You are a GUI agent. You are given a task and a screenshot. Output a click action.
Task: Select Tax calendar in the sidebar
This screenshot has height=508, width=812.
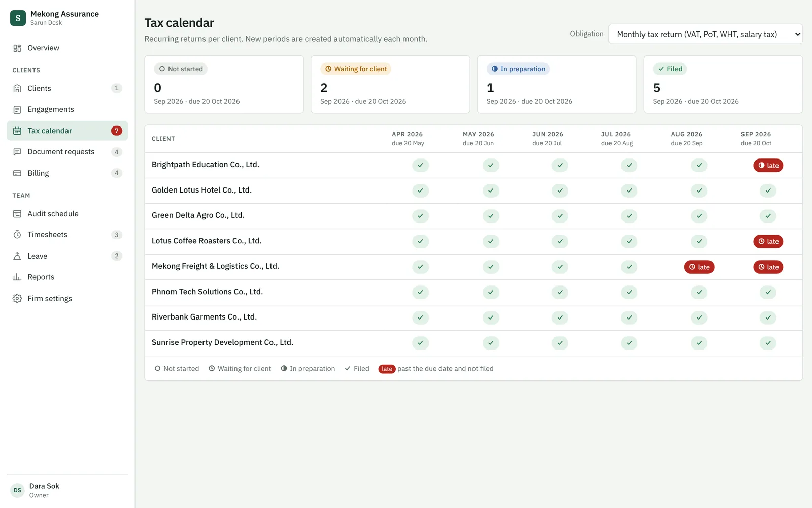tap(67, 131)
